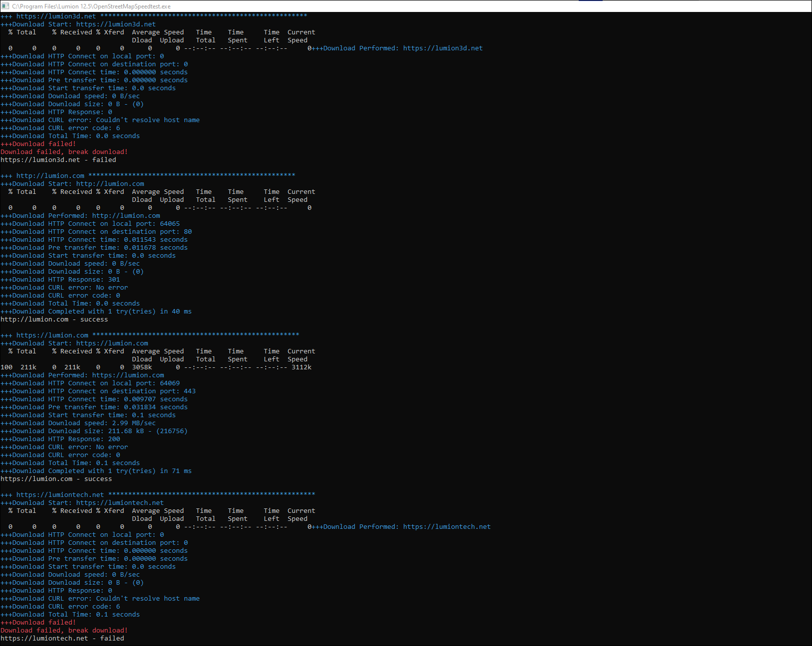
Task: Select the 'destination port: 80' line
Action: [96, 232]
